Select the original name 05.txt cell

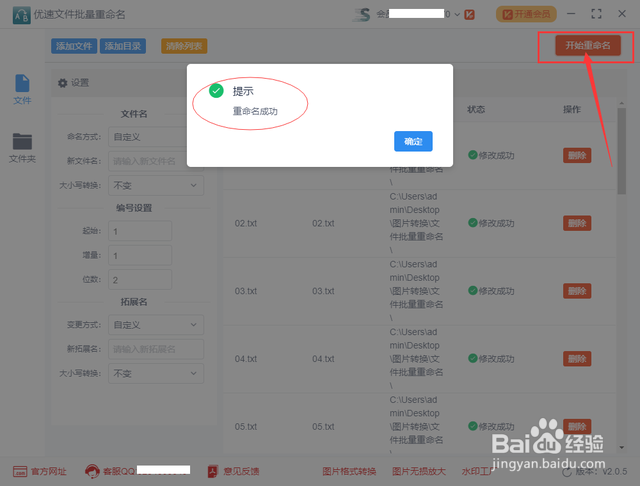tap(246, 426)
